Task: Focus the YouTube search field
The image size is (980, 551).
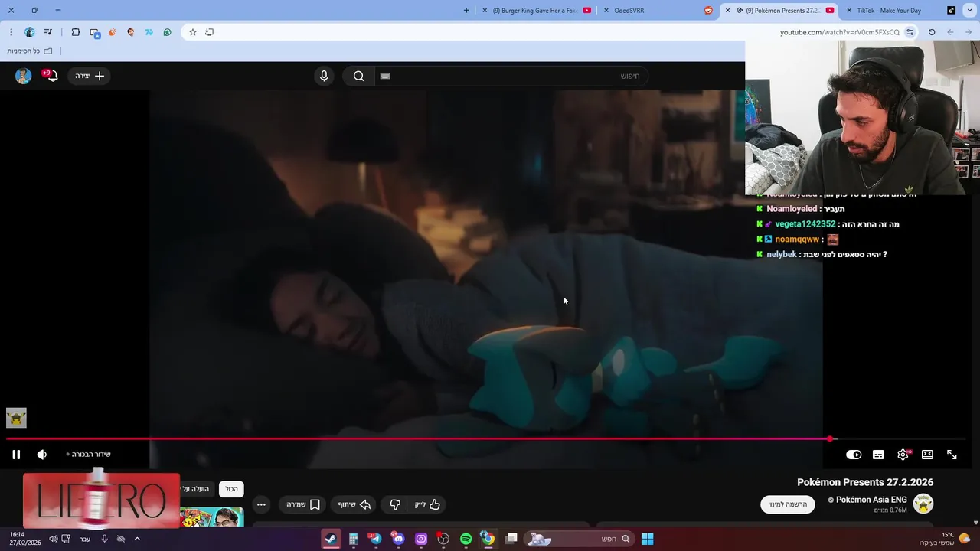Action: tap(511, 76)
